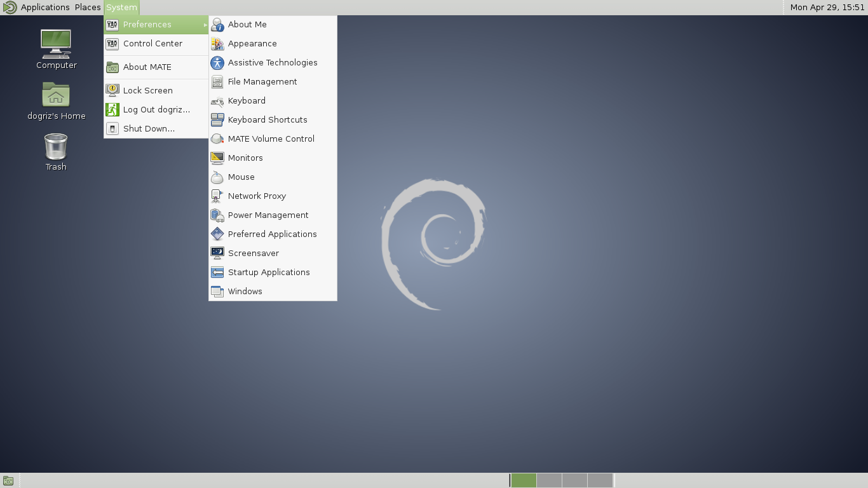Choose Log Out dogriz... entry
The width and height of the screenshot is (868, 488).
156,110
